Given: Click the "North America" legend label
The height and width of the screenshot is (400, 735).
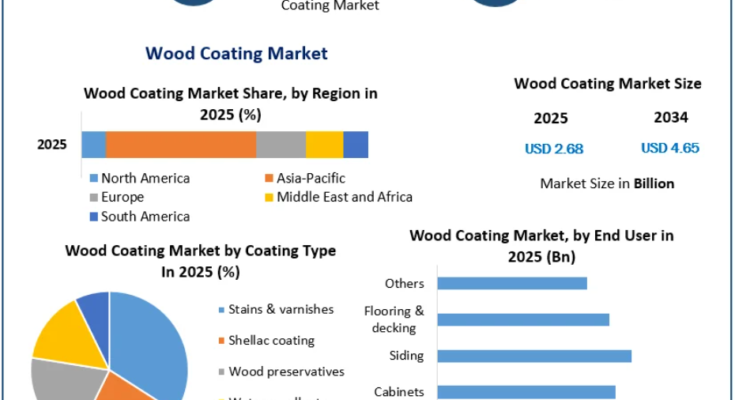Looking at the screenshot, I should coord(145,178).
